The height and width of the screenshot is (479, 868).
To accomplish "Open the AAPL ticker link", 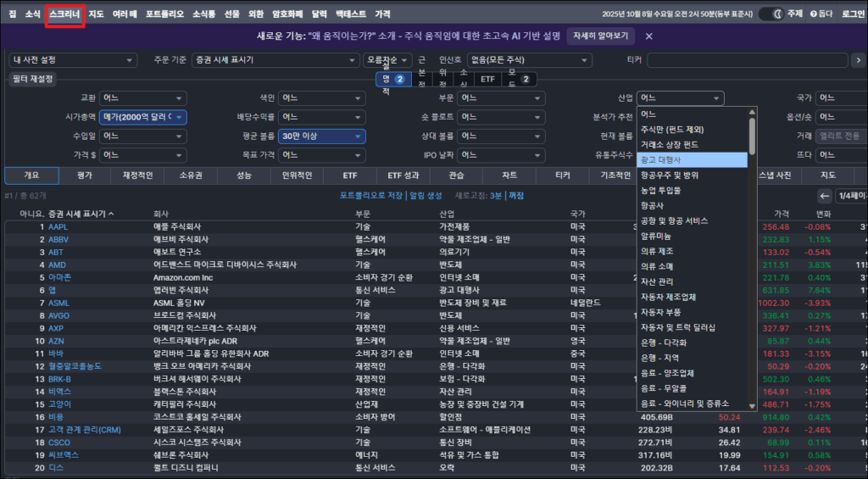I will 58,227.
